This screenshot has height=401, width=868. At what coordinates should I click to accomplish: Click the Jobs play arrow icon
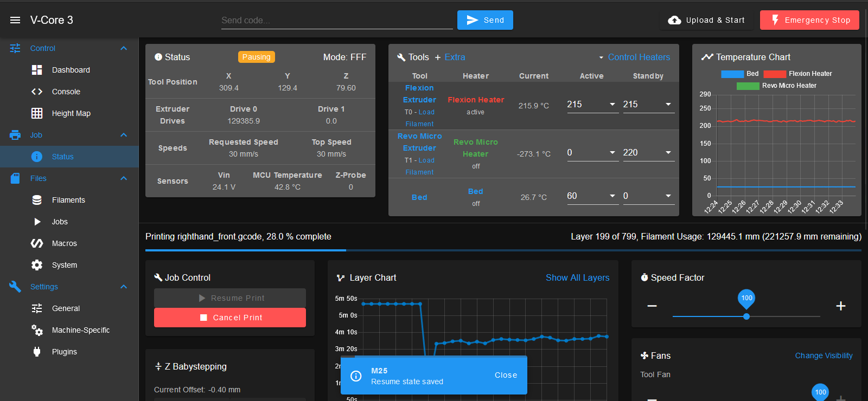point(37,222)
